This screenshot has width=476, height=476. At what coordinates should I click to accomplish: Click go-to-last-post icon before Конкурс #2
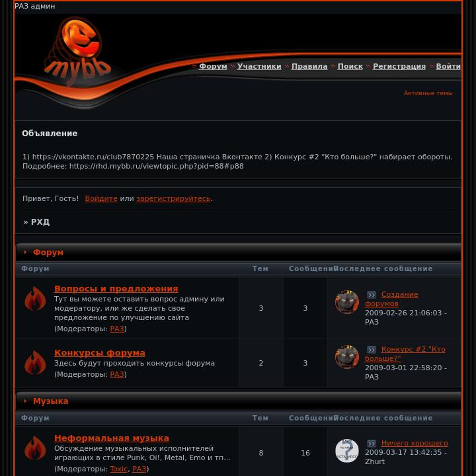372,350
